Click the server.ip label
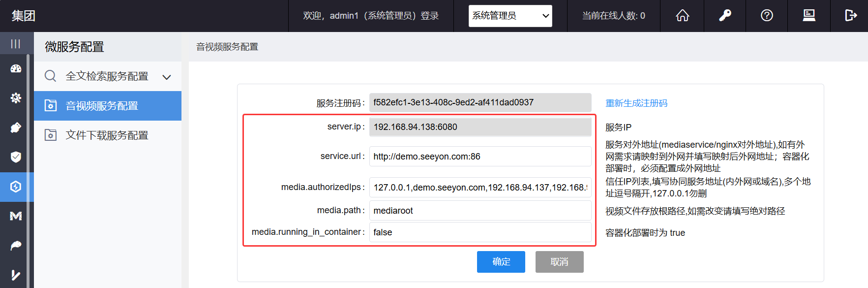The width and height of the screenshot is (868, 288). (346, 127)
